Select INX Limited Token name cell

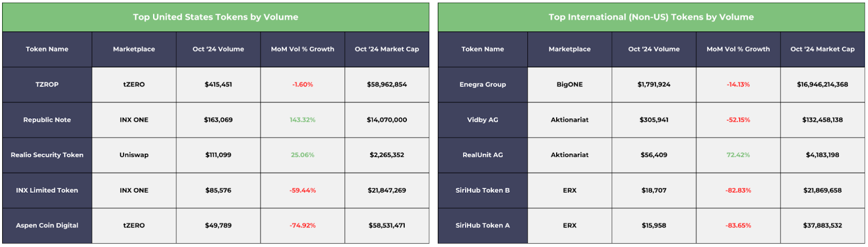pyautogui.click(x=47, y=191)
